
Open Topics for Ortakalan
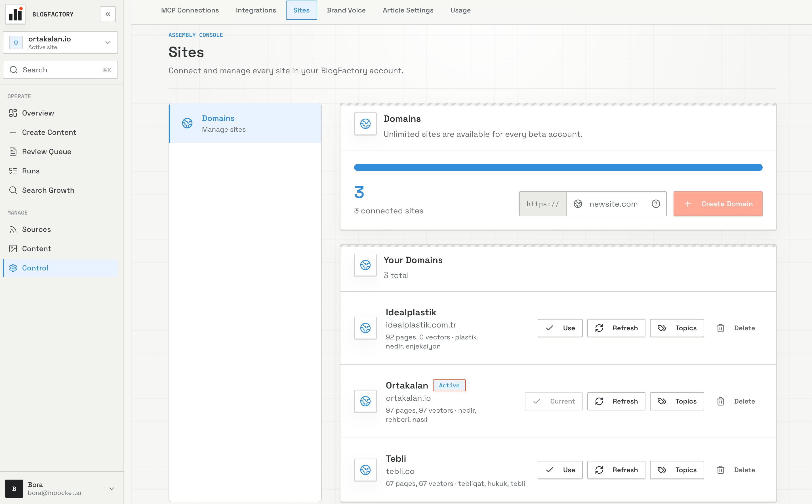(x=677, y=401)
